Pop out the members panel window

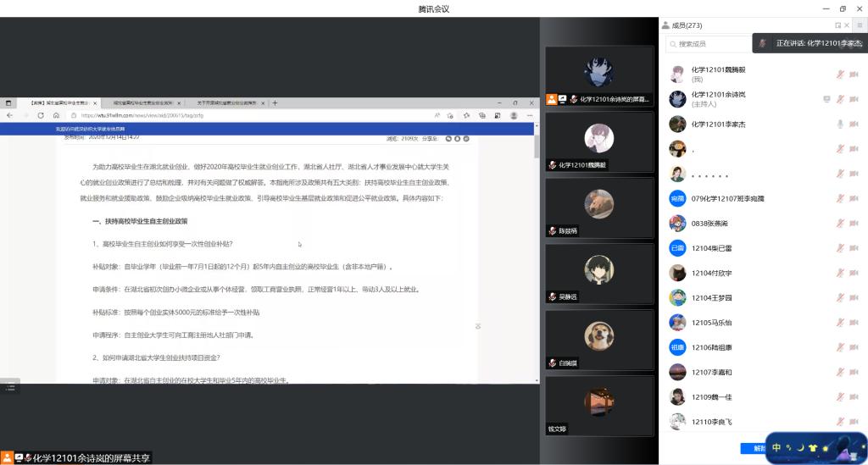838,25
